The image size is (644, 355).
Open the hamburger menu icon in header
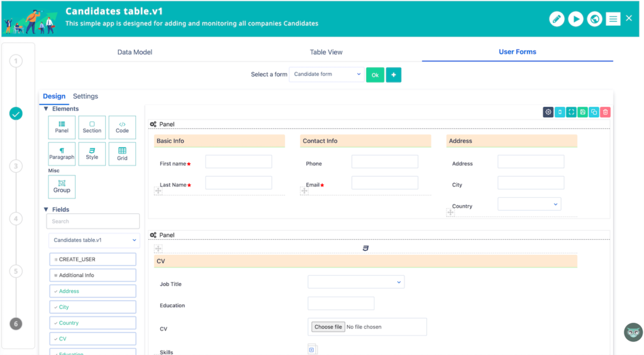pos(613,19)
